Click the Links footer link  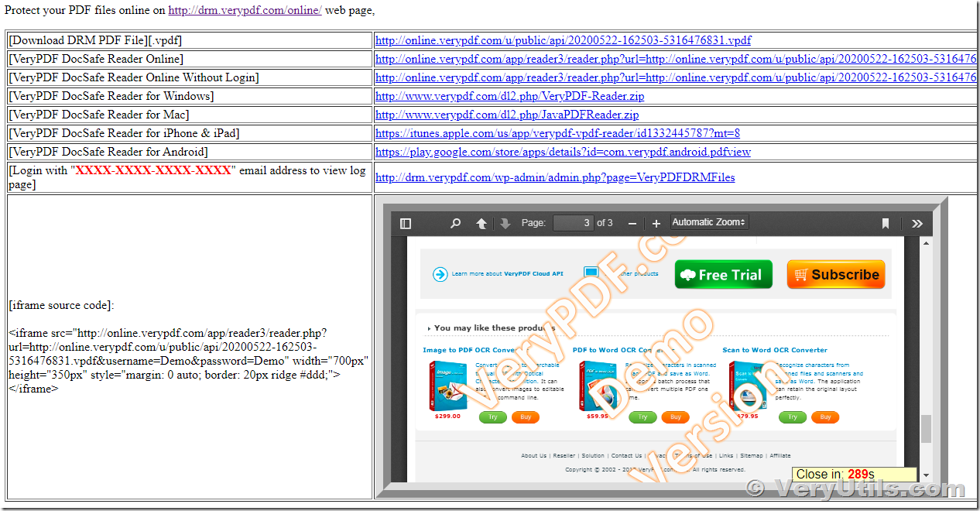tap(725, 455)
